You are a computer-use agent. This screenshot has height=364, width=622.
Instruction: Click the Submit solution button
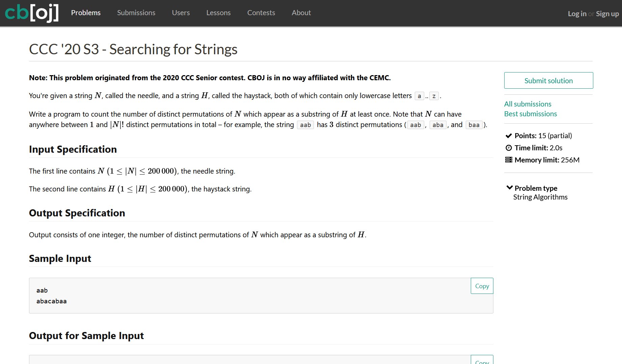548,81
